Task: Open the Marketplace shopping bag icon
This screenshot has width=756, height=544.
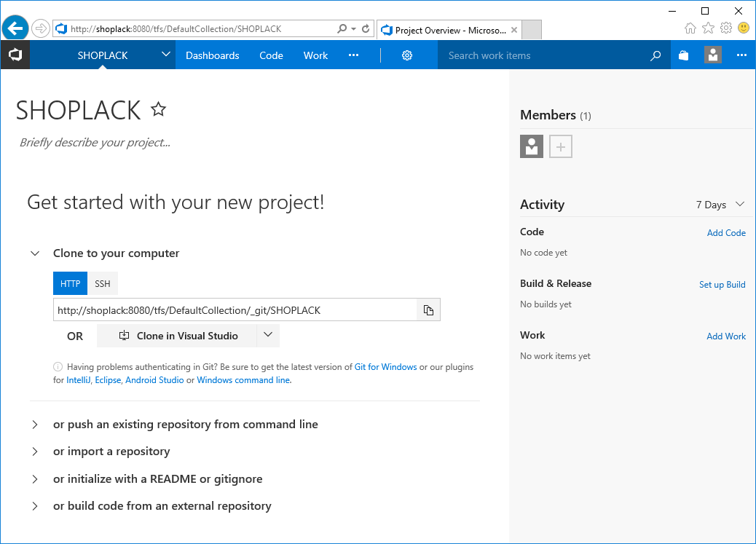Action: click(684, 55)
